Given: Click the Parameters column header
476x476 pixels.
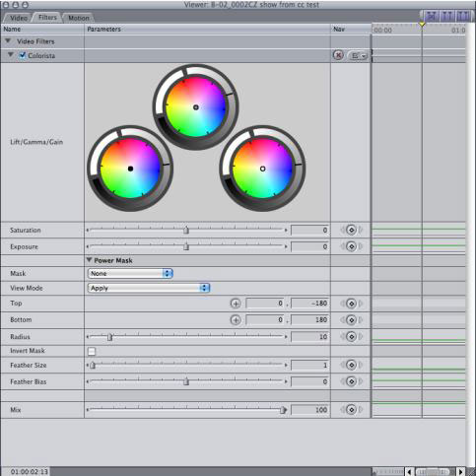Looking at the screenshot, I should click(x=103, y=29).
